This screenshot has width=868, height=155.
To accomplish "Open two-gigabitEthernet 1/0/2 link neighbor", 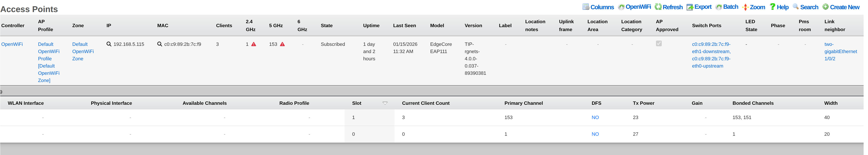I will 840,52.
